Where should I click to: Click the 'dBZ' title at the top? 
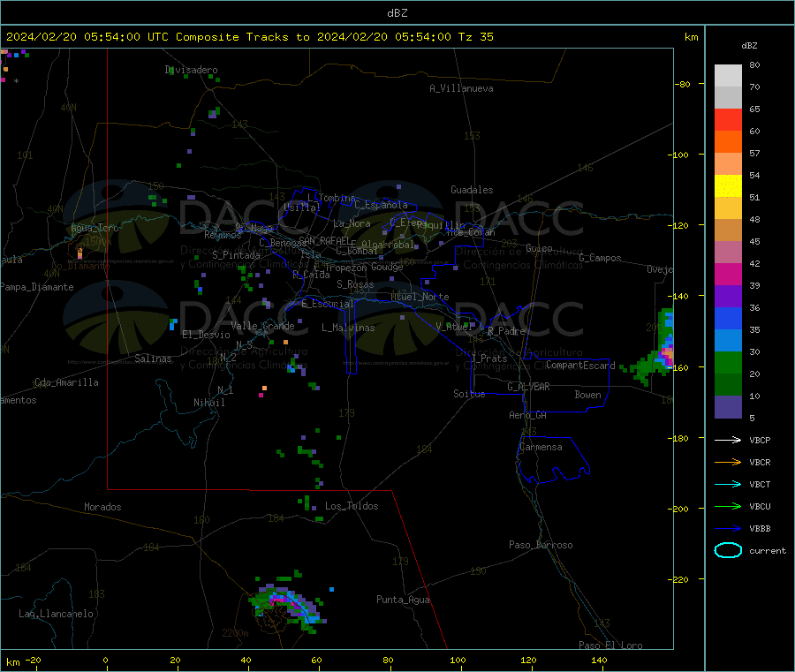coord(397,13)
